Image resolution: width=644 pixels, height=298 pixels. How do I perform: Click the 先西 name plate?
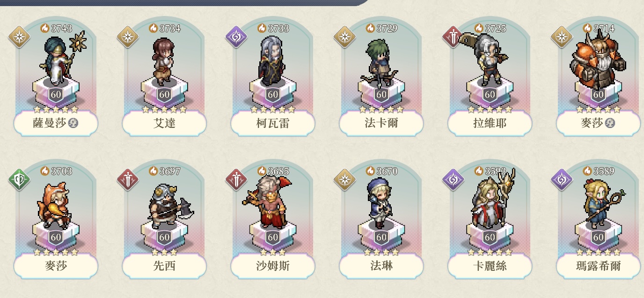pos(164,266)
